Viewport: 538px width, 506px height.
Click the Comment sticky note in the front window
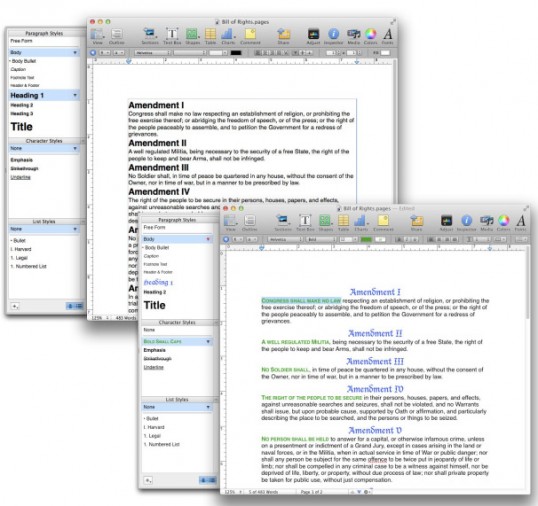click(383, 220)
